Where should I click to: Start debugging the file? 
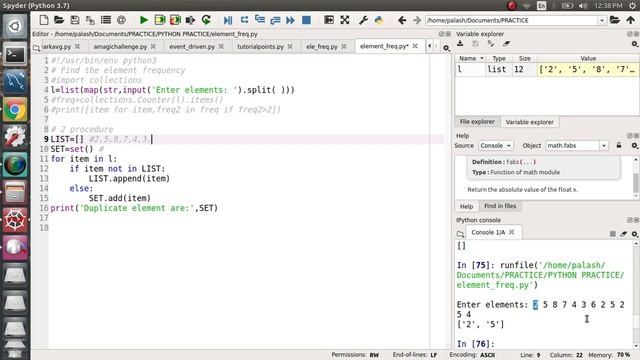228,20
